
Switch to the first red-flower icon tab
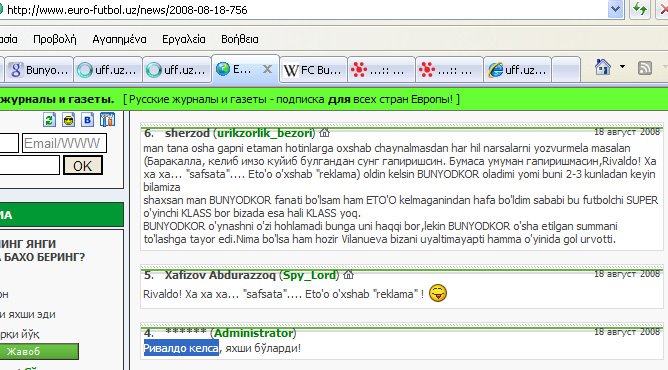382,69
